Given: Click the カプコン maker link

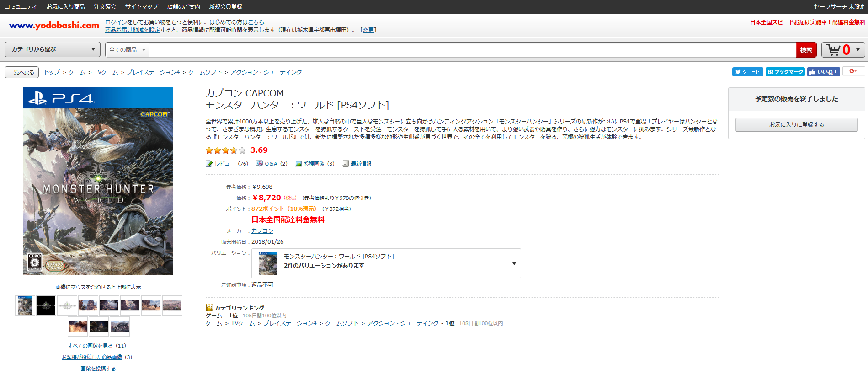Looking at the screenshot, I should [262, 231].
